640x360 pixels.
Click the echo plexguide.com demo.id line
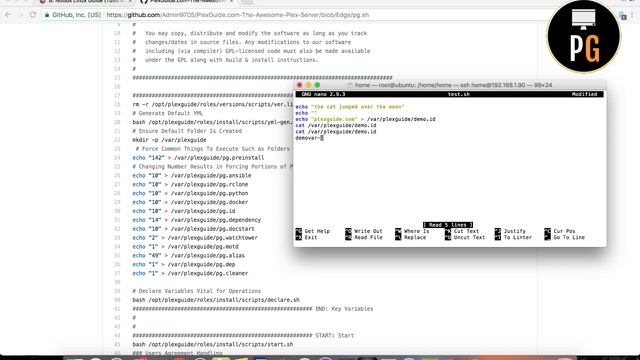tap(365, 119)
